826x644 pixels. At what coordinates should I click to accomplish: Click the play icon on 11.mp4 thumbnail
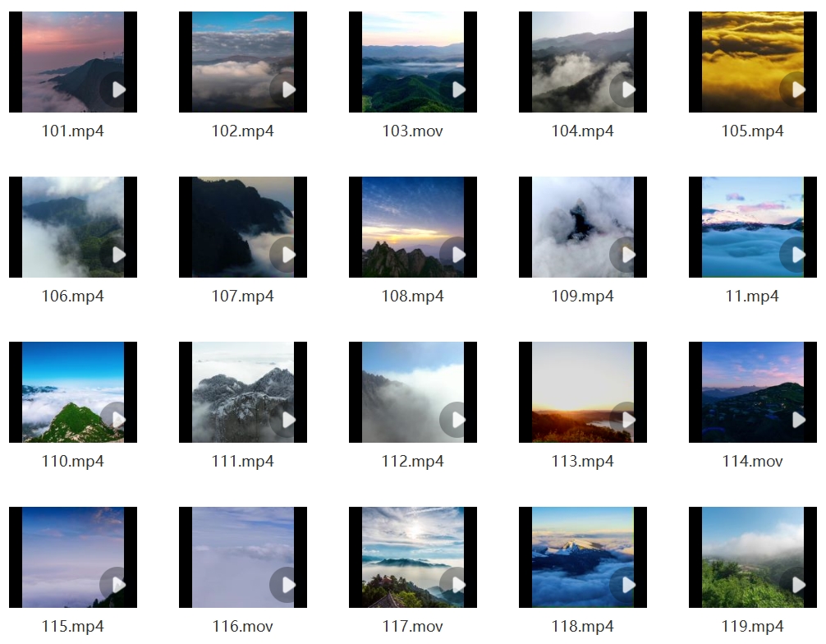pyautogui.click(x=797, y=255)
